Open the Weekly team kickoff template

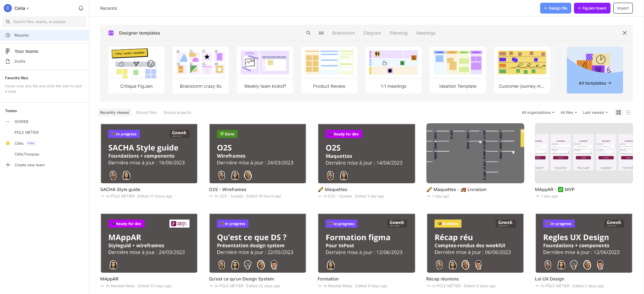coord(265,70)
